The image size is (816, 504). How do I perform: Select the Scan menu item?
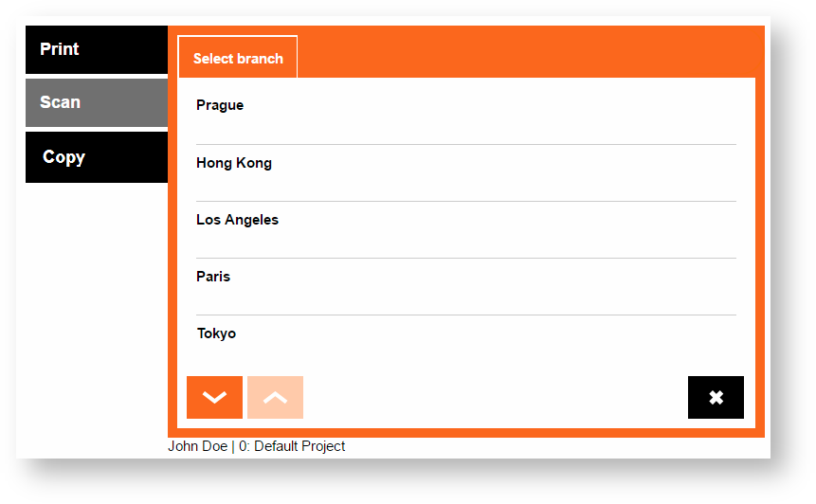[x=96, y=102]
